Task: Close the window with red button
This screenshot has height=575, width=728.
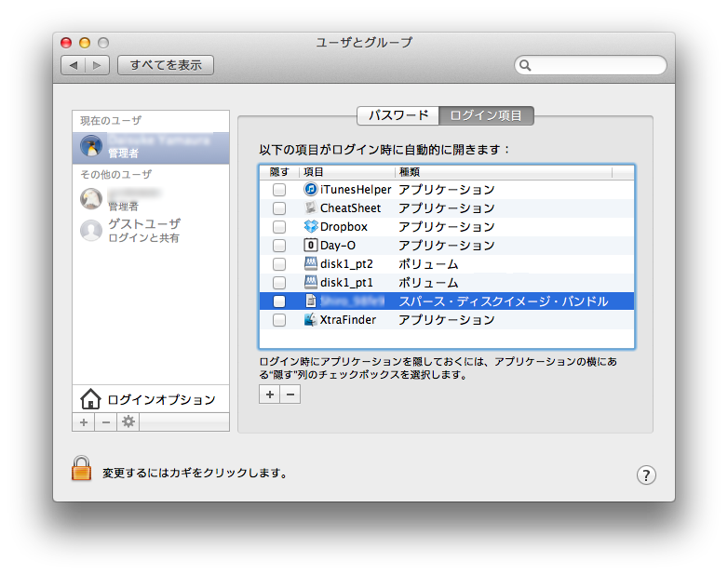Action: tap(66, 43)
